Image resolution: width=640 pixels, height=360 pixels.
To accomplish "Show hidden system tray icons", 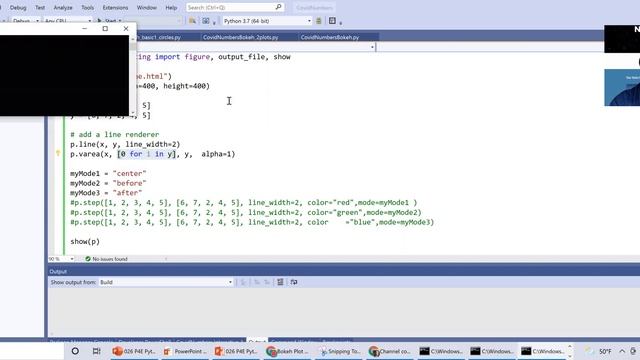I will click(x=622, y=351).
